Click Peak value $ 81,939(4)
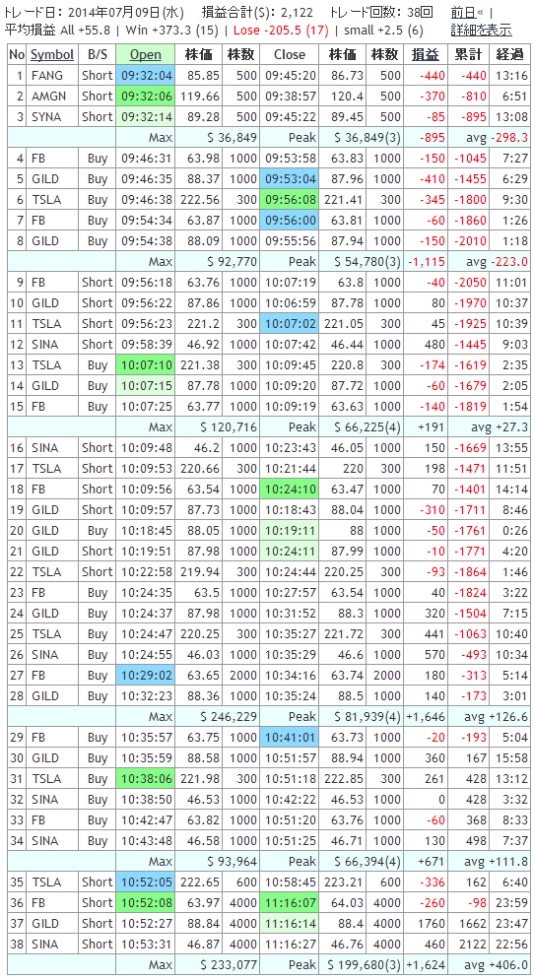Viewport: 534px width, 980px height. pos(367,716)
